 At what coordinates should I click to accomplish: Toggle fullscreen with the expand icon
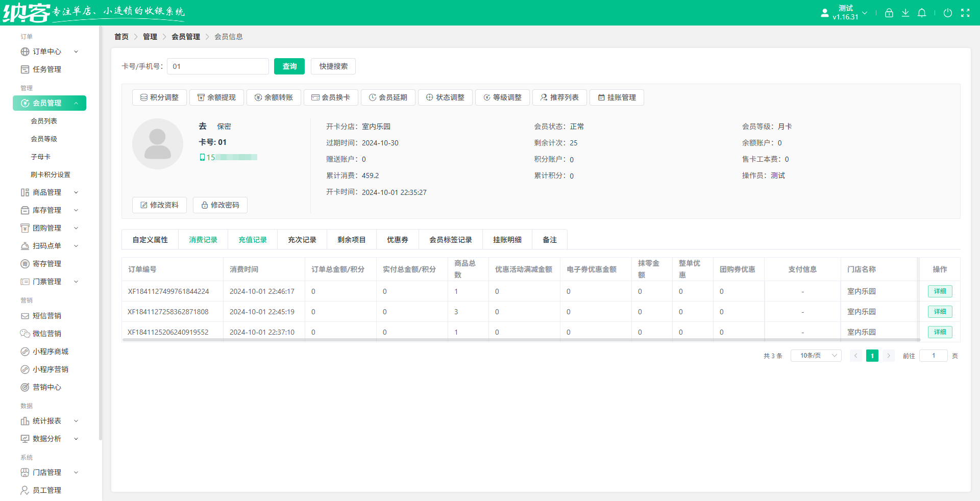pyautogui.click(x=966, y=13)
